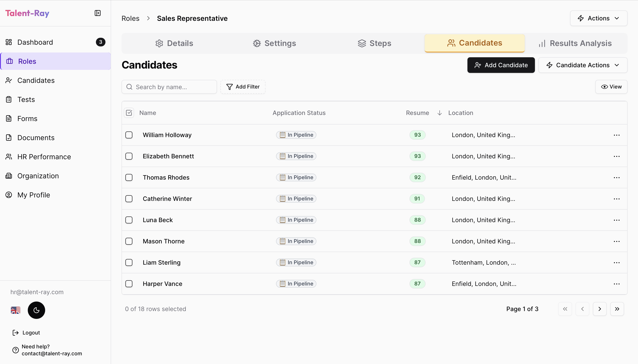Click the UK flag language icon
Image resolution: width=638 pixels, height=364 pixels.
click(15, 310)
